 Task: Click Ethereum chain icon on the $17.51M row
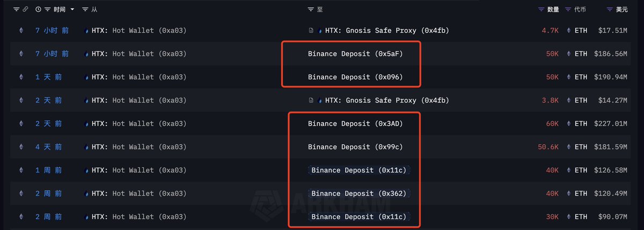[x=21, y=31]
